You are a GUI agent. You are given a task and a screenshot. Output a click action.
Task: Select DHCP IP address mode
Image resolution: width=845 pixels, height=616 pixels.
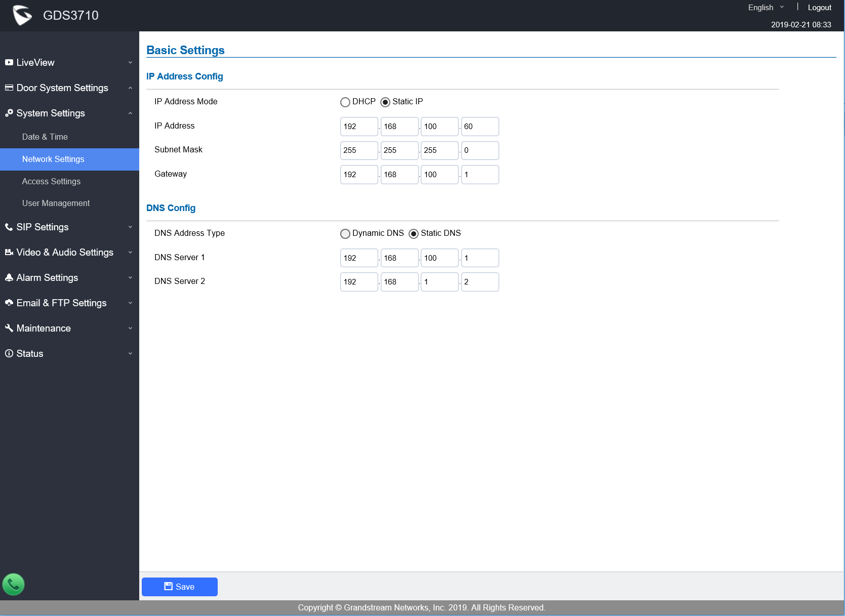345,102
